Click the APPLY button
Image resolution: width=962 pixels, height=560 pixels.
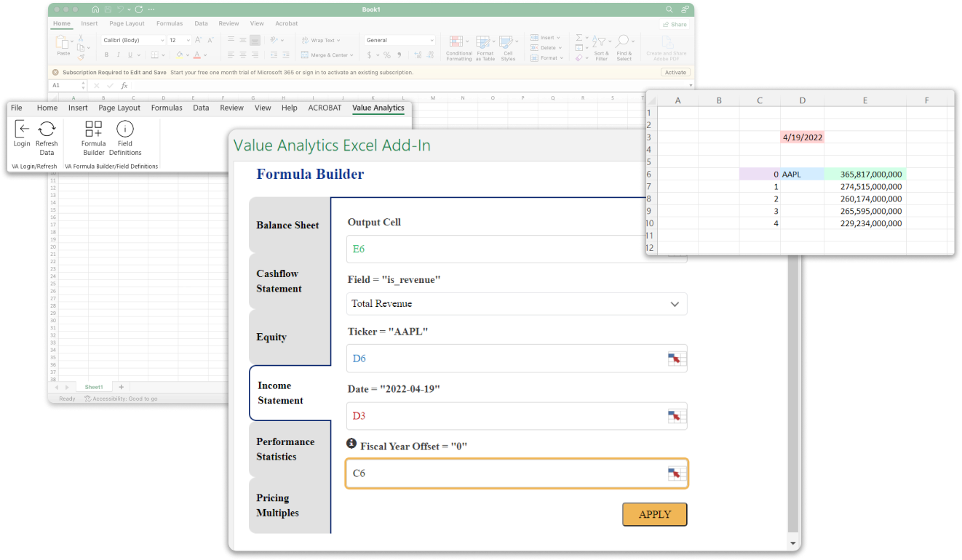(655, 514)
